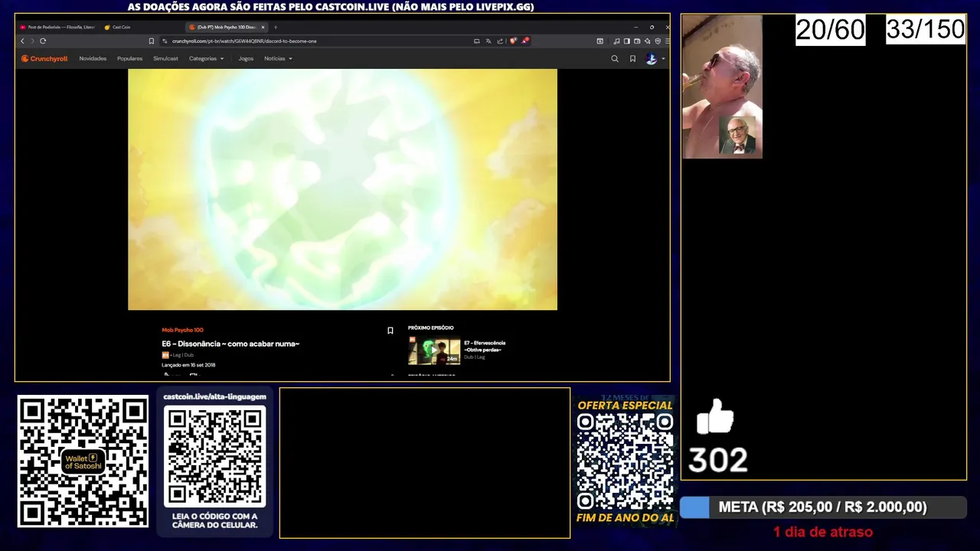The width and height of the screenshot is (980, 551).
Task: Add episode E6 to watchlist bookmark icon
Action: [x=390, y=331]
